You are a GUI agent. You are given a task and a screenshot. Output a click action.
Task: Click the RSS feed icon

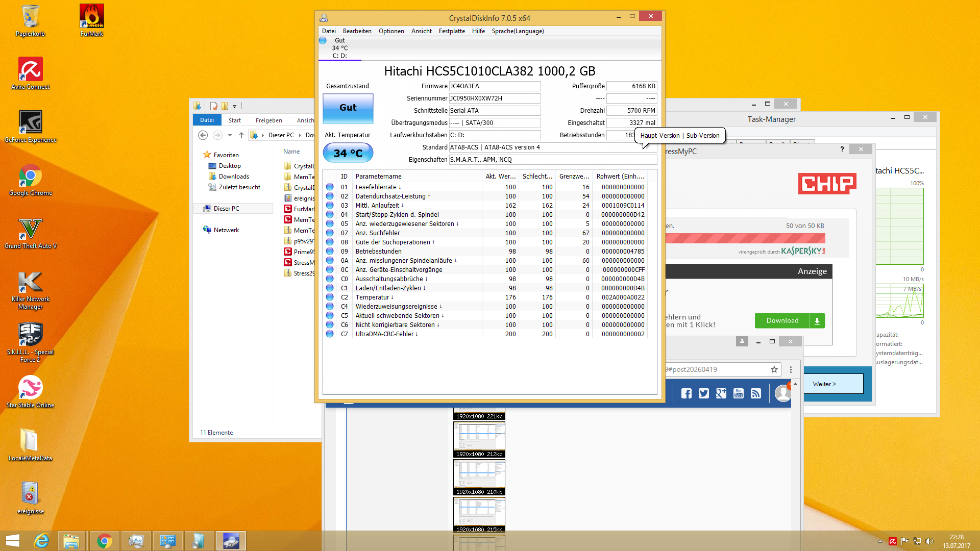[x=755, y=393]
